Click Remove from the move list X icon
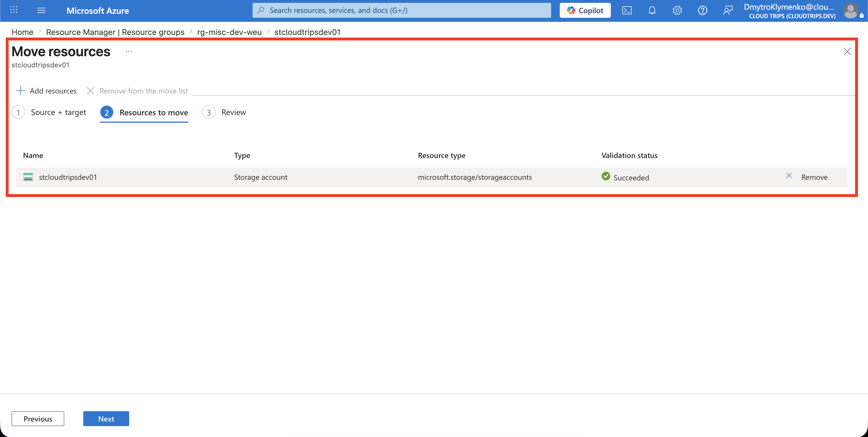868x437 pixels. click(x=90, y=91)
